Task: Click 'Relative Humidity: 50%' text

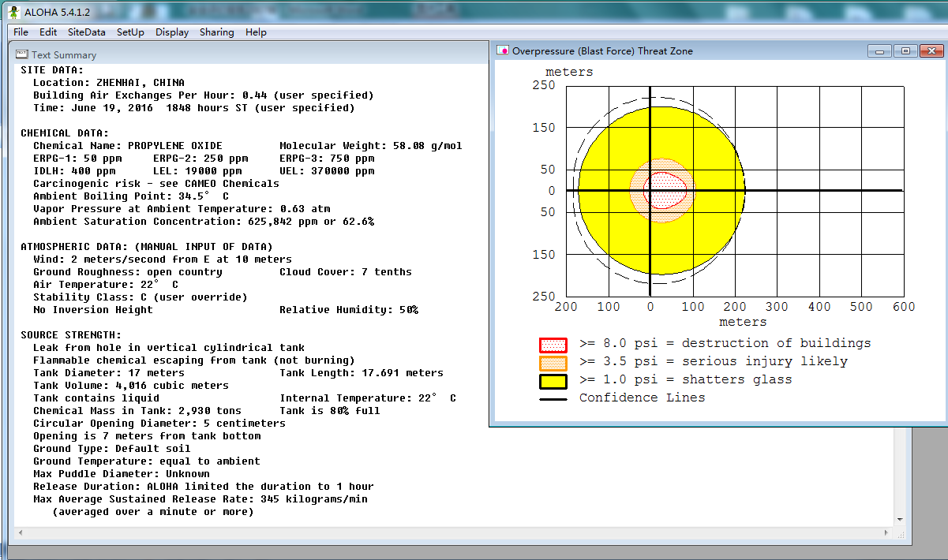Action: [349, 309]
